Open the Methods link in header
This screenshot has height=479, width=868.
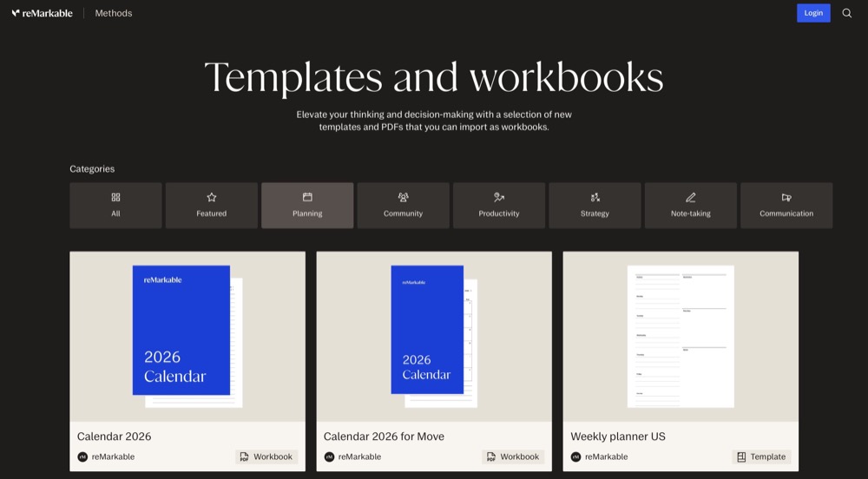point(114,13)
